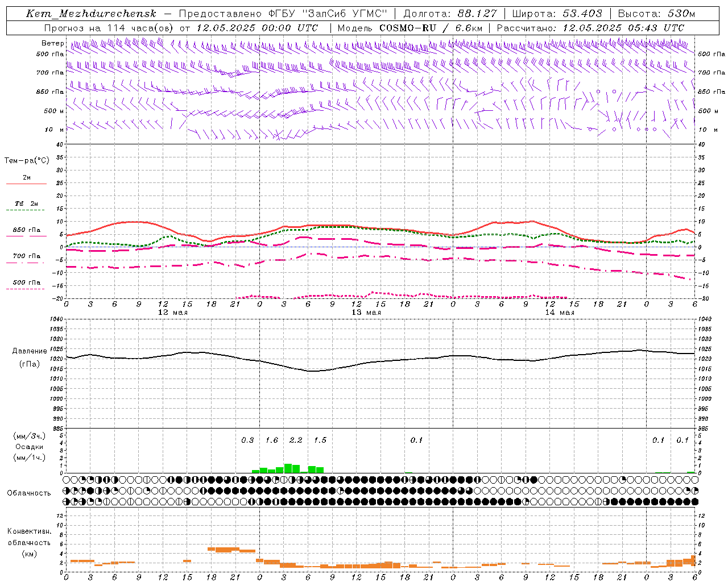Click the (мм/3ч.) precipitation unit label
This screenshot has height=582, width=728.
(x=29, y=436)
